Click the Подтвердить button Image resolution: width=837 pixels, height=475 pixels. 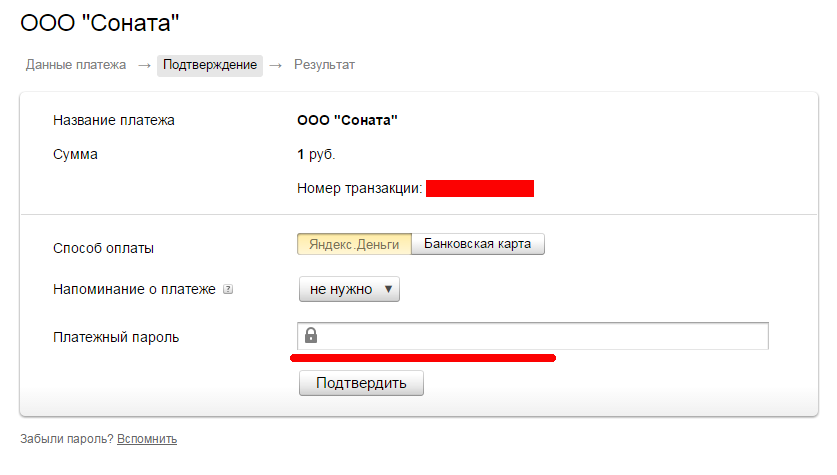[361, 383]
